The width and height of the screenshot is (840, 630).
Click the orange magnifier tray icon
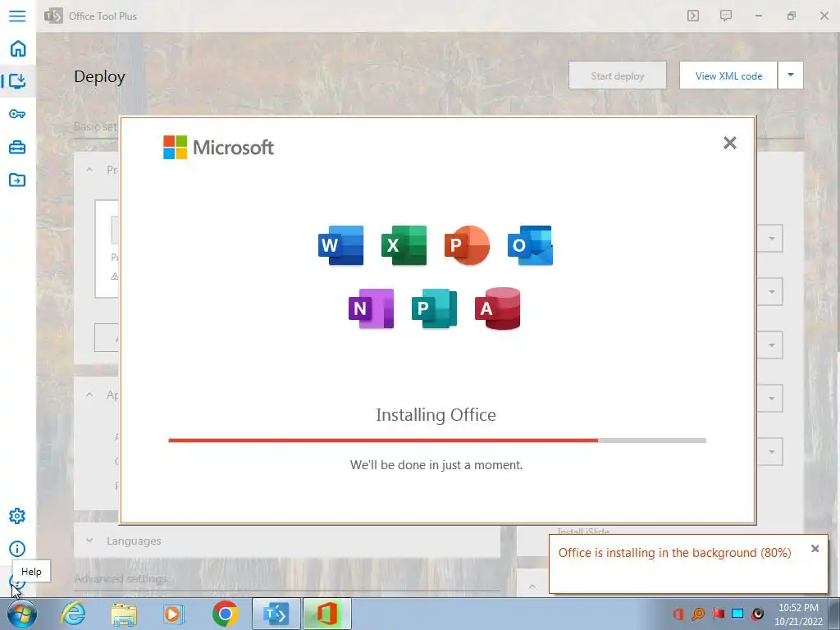click(698, 614)
